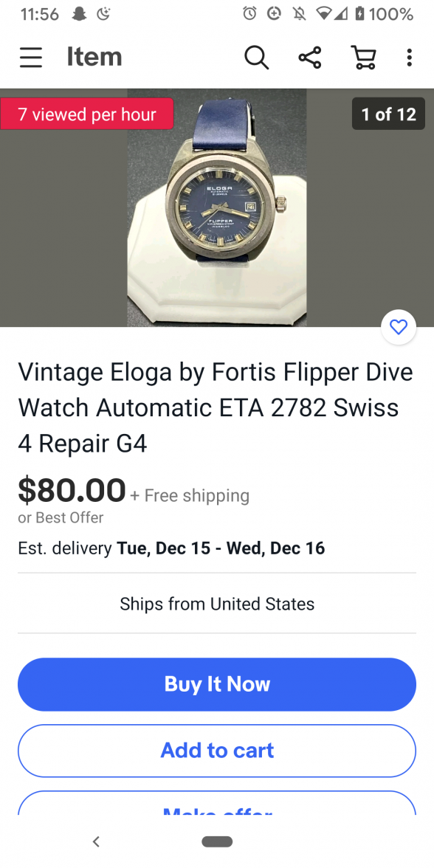Share this listing via share icon
The height and width of the screenshot is (868, 434).
pyautogui.click(x=310, y=57)
